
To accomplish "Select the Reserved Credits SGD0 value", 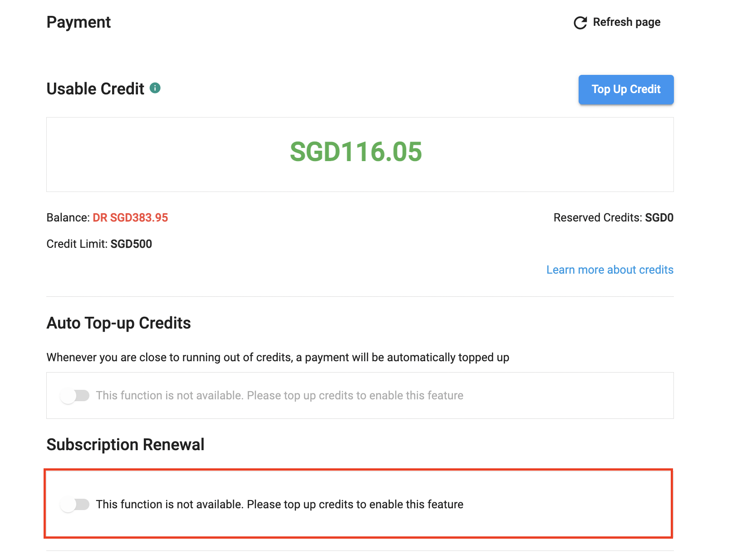I will (659, 218).
